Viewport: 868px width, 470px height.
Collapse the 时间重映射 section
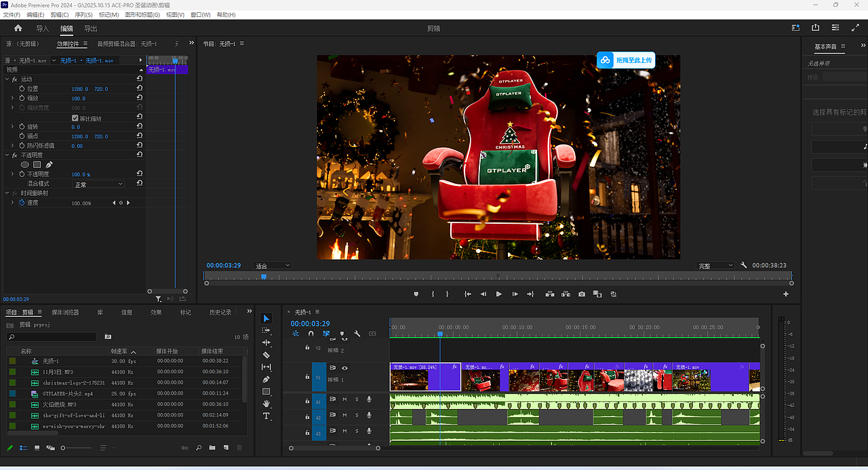click(7, 193)
